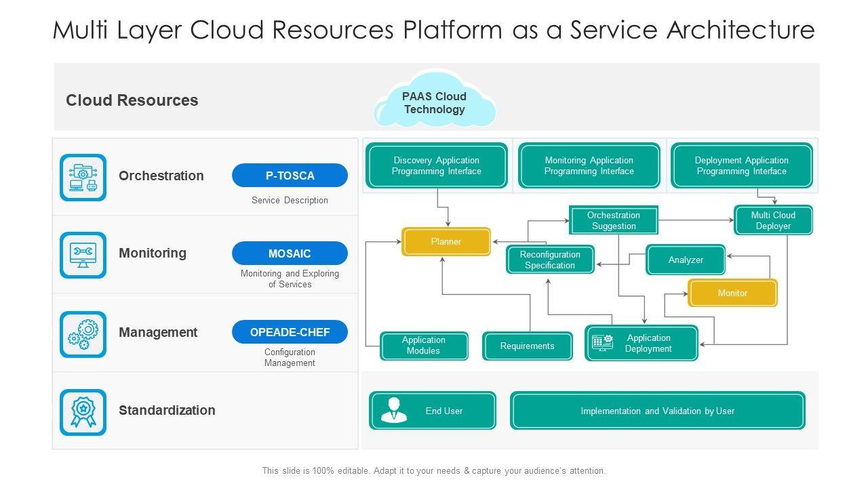868x488 pixels.
Task: Select Monitoring Application Programming Interface box
Action: point(589,166)
